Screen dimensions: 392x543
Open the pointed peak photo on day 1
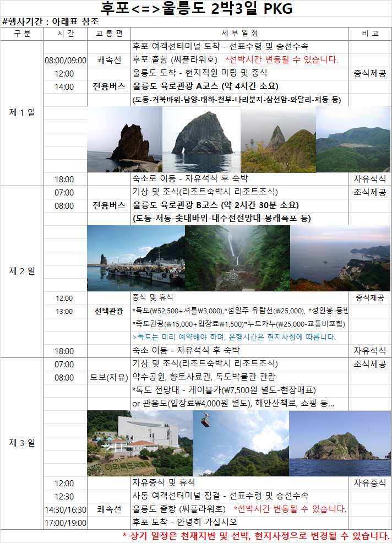[279, 139]
